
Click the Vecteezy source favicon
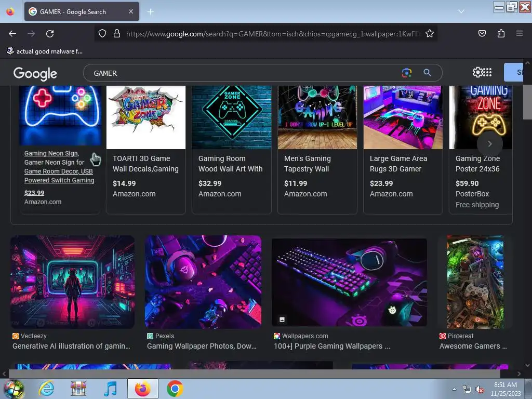(x=16, y=336)
